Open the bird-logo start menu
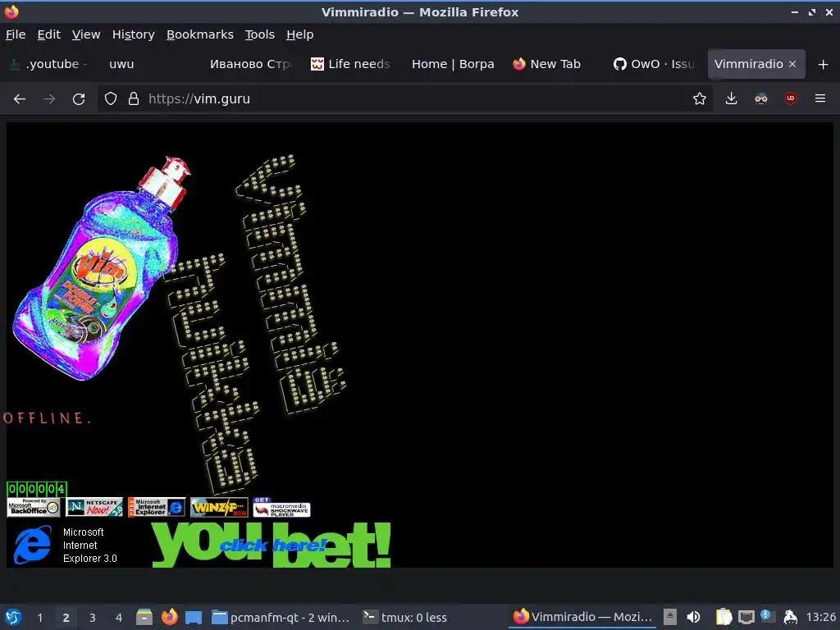The width and height of the screenshot is (840, 630). click(13, 617)
